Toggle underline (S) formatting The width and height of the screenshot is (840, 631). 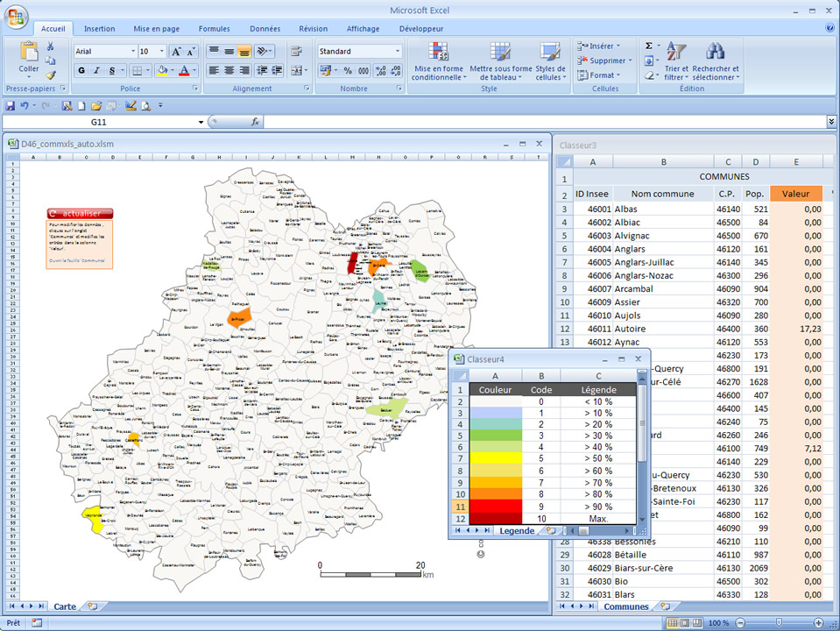[112, 70]
